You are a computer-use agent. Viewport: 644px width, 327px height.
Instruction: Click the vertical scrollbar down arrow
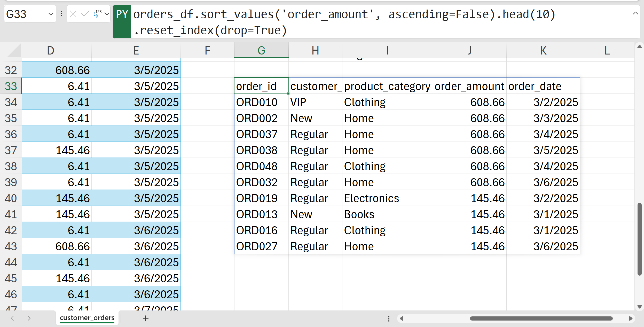[x=639, y=307]
